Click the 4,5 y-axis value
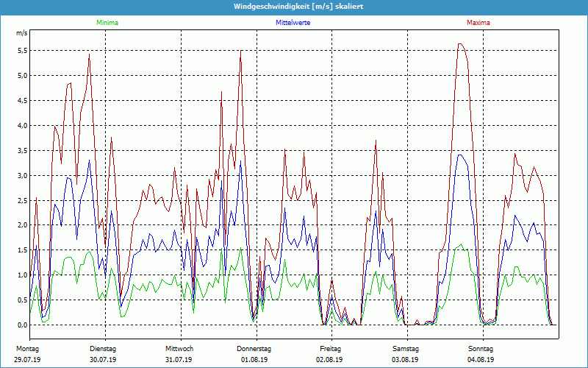This screenshot has width=588, height=368. click(23, 101)
